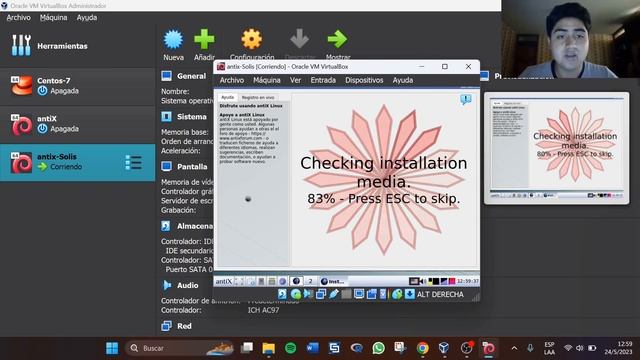
Task: Open the antiX start menu button
Action: pyautogui.click(x=223, y=281)
